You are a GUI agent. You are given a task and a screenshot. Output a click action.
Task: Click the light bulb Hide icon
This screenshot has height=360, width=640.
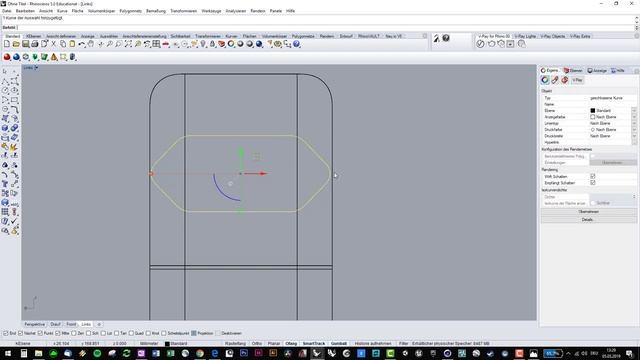[x=203, y=44]
